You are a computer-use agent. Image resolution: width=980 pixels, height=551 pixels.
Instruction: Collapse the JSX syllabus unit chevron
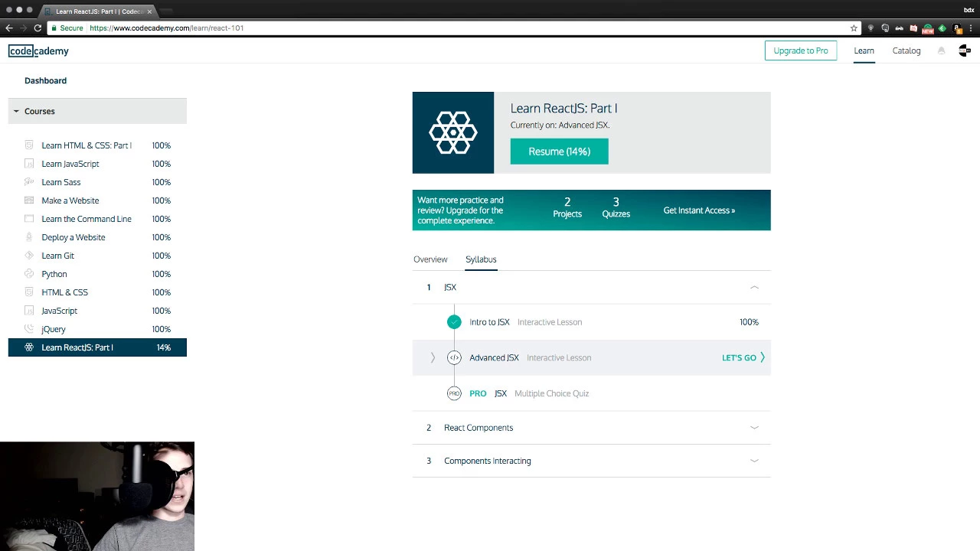click(x=754, y=287)
